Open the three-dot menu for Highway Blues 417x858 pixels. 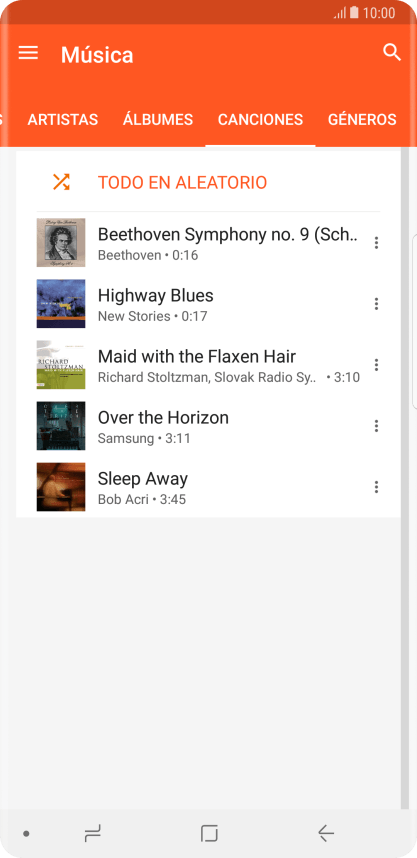pyautogui.click(x=376, y=304)
